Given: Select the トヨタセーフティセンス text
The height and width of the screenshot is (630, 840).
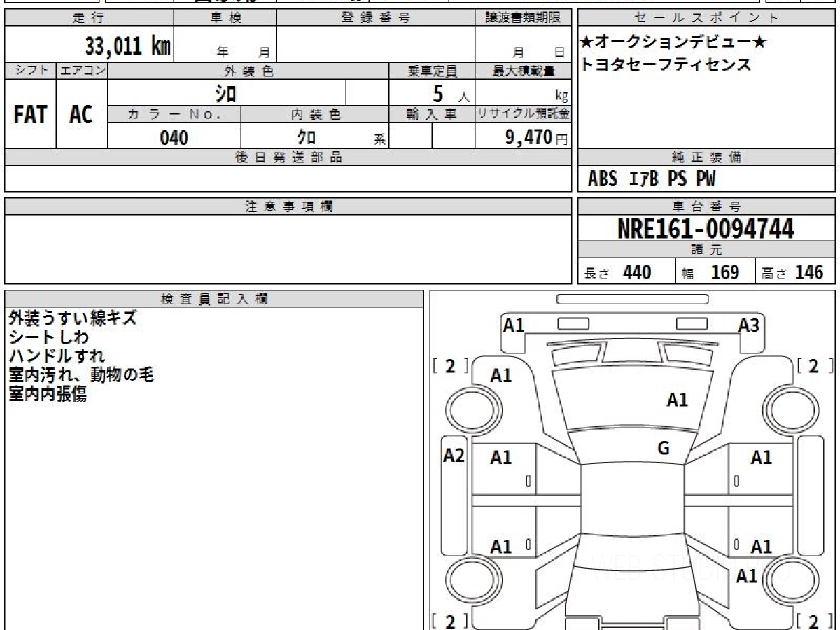Looking at the screenshot, I should click(666, 65).
